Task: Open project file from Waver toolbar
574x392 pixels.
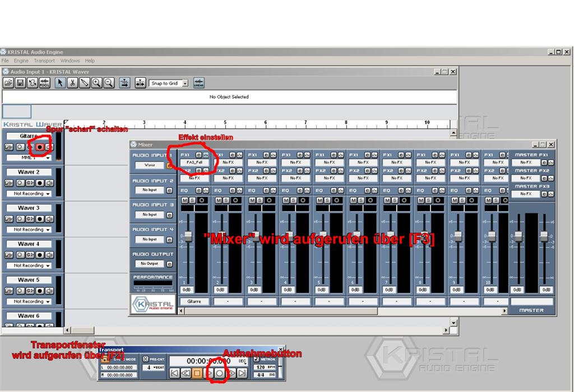Action: [x=8, y=83]
